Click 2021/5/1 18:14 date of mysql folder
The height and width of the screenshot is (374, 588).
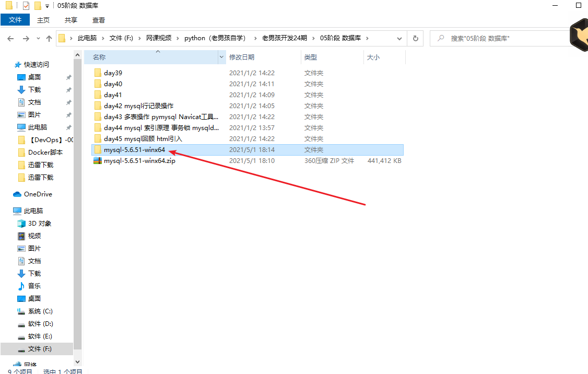point(252,150)
